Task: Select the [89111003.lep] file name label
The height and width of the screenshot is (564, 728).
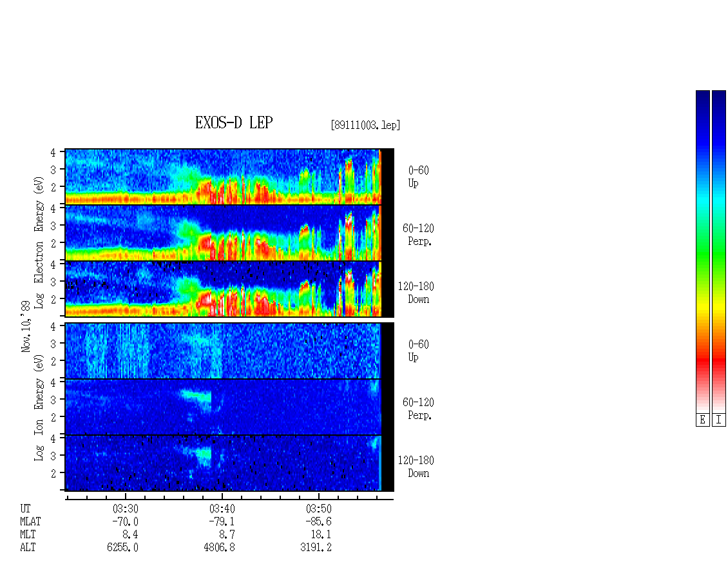Action: (x=365, y=125)
